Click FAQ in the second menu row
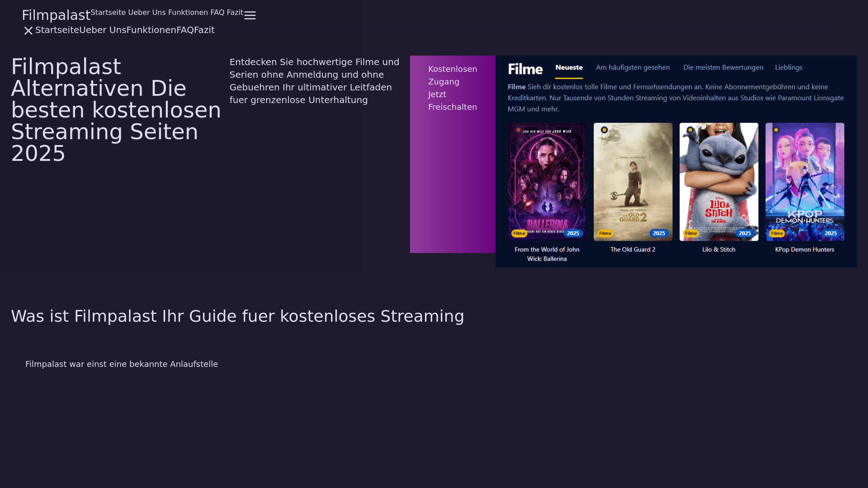 tap(185, 30)
